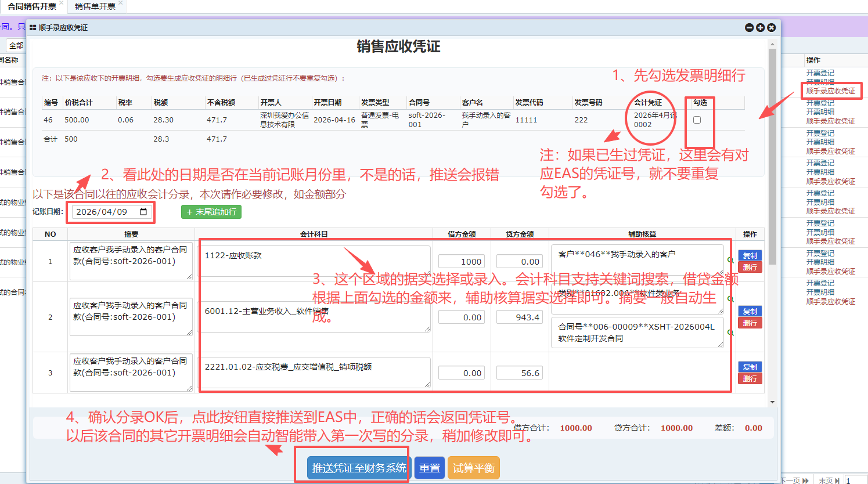Click the grid icon in the dialog title bar
This screenshot has width=868, height=484.
click(x=33, y=28)
